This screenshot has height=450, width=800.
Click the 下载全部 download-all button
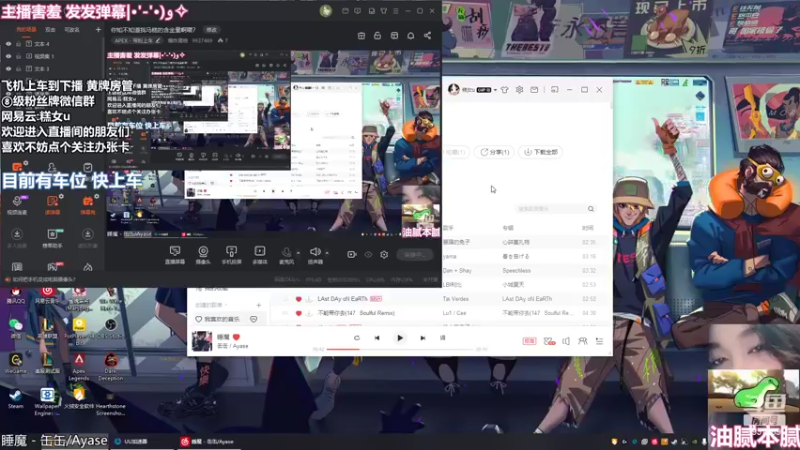(x=540, y=152)
